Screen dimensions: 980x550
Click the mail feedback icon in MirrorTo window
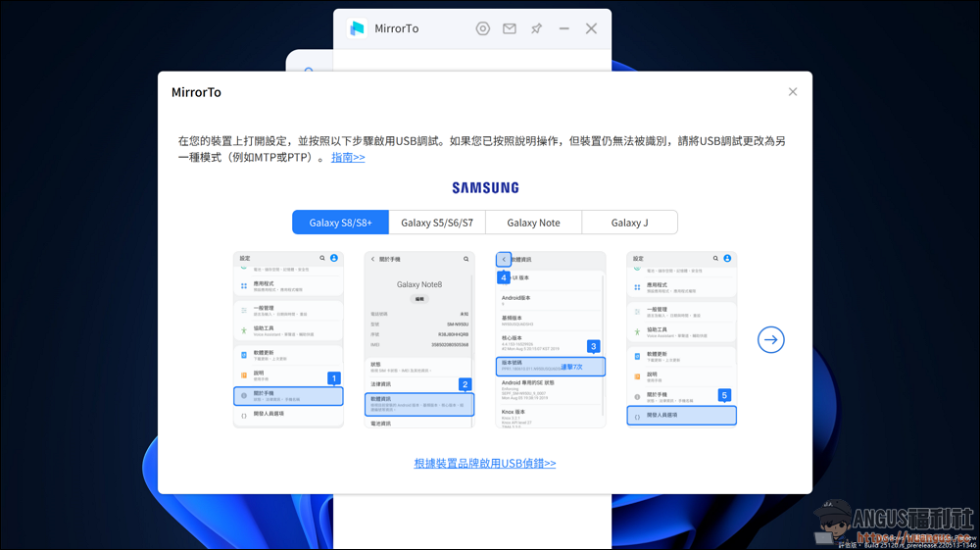(510, 28)
